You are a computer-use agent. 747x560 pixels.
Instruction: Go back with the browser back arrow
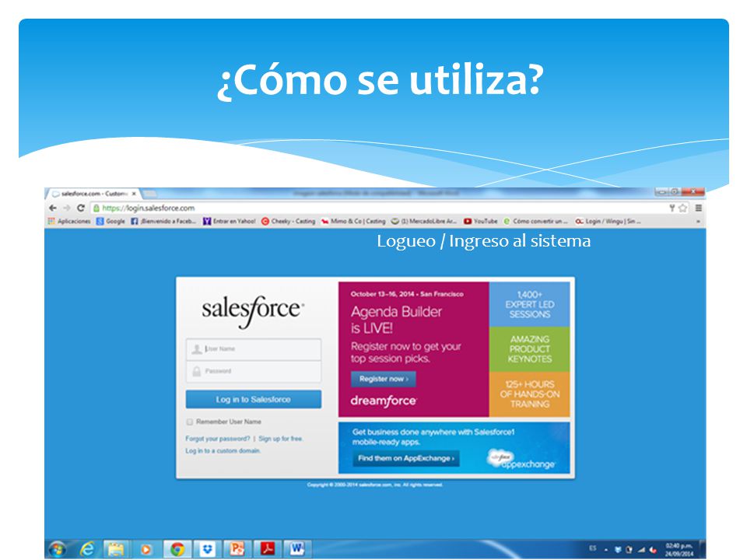point(53,208)
